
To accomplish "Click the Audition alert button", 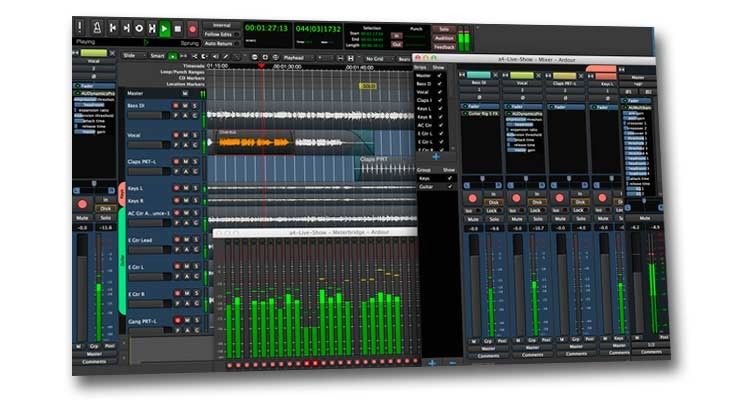I will [x=444, y=38].
